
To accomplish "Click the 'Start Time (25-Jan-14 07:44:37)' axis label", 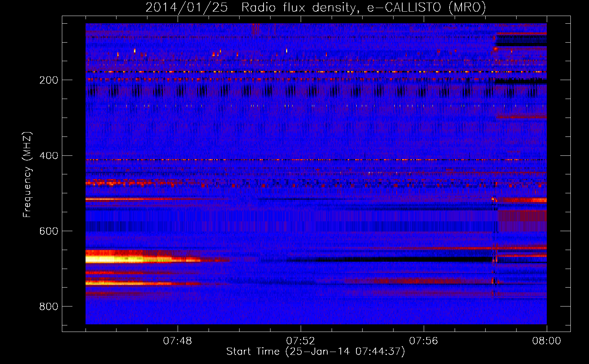I will click(316, 352).
